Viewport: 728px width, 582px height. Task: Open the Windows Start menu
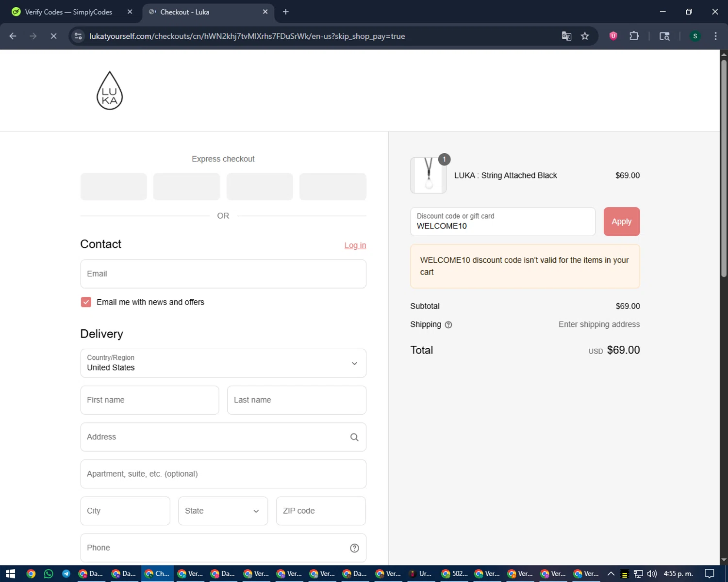(x=10, y=574)
